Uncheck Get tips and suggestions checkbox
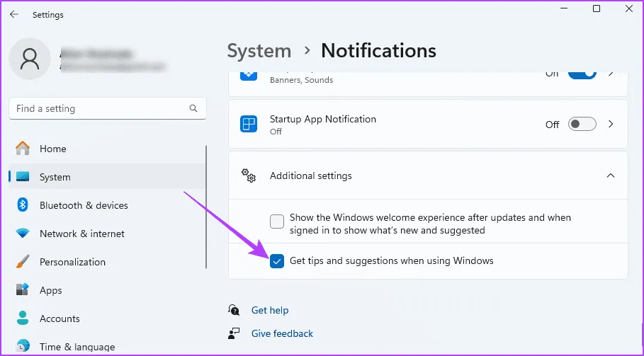 coord(277,261)
